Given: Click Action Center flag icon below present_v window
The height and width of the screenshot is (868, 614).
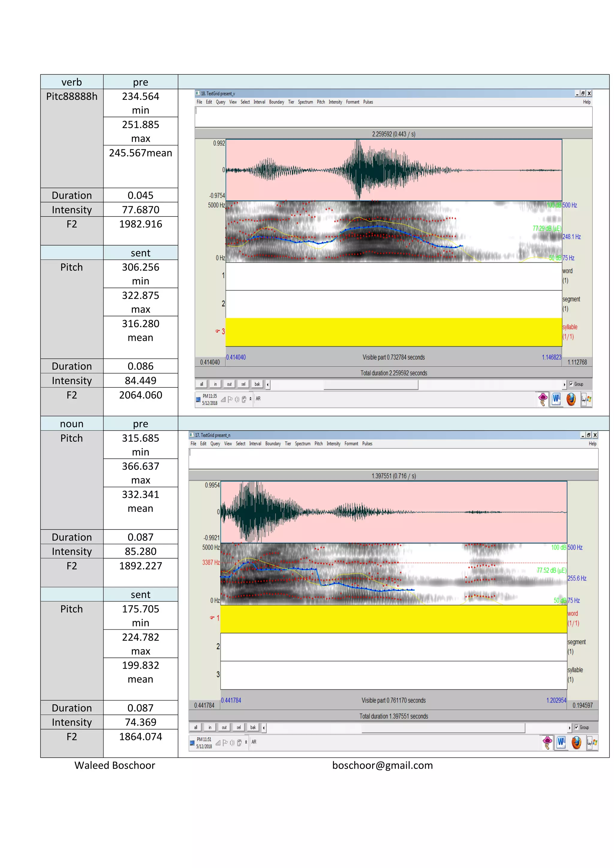Looking at the screenshot, I should click(x=230, y=399).
